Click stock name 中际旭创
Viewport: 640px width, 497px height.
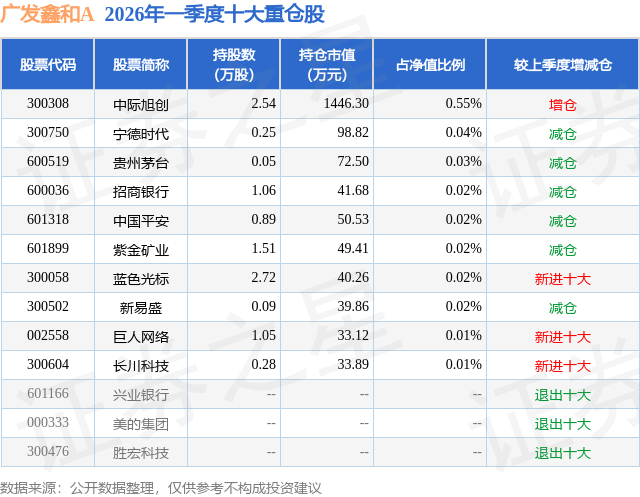[x=141, y=105]
